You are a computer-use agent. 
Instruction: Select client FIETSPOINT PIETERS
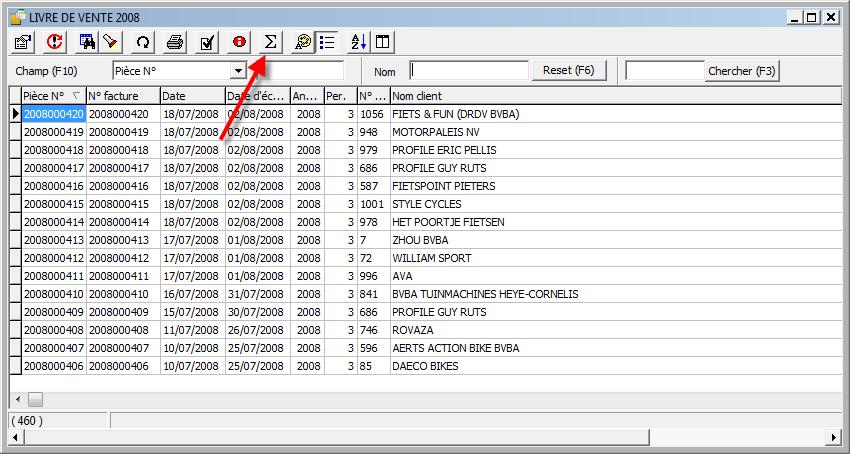443,186
